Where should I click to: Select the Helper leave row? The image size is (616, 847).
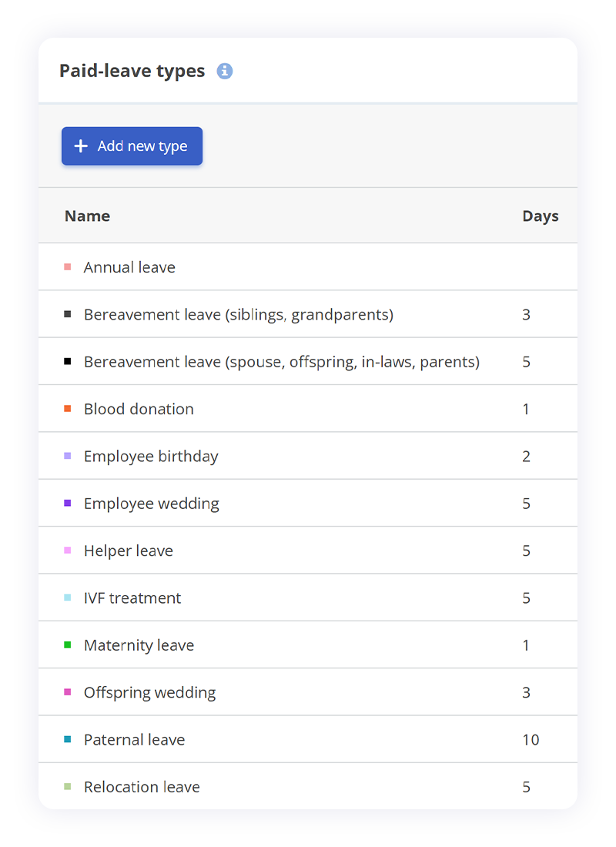pyautogui.click(x=128, y=551)
